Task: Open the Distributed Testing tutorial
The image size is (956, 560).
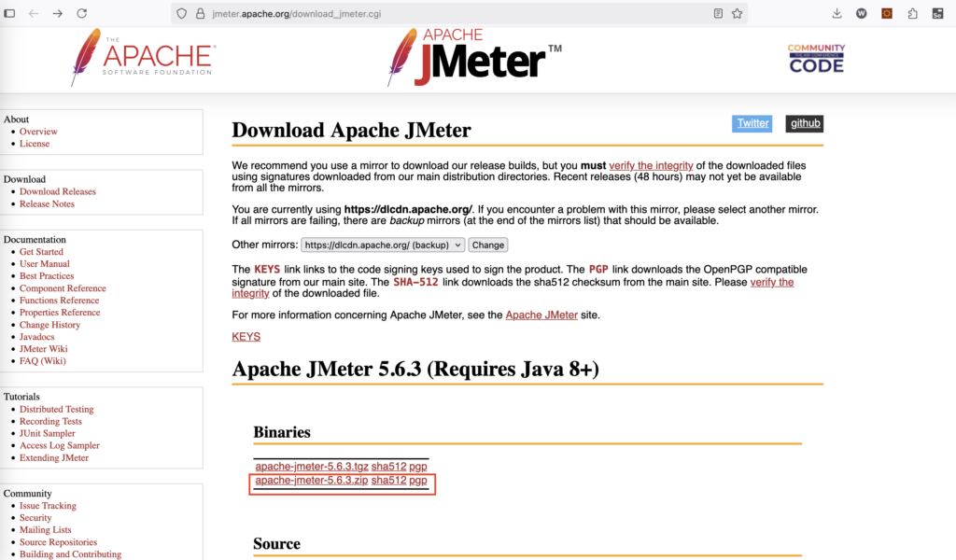Action: coord(57,410)
